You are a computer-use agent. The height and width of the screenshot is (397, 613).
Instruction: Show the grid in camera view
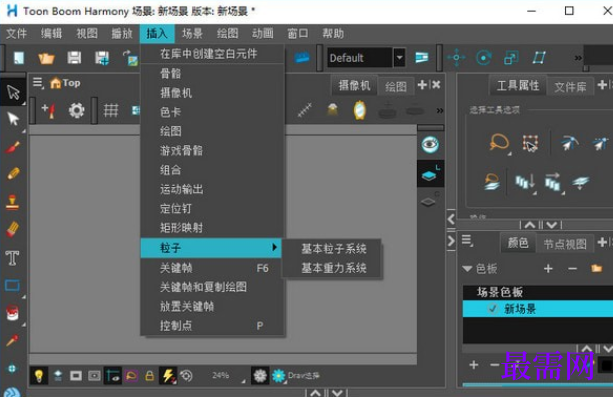click(111, 111)
